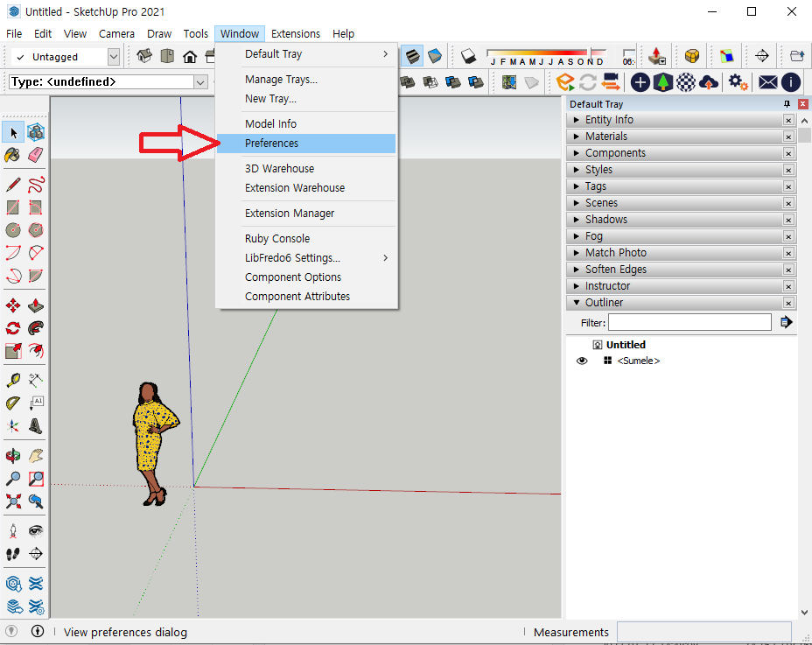Image resolution: width=812 pixels, height=645 pixels.
Task: Activate the Follow Me tool
Action: point(36,328)
